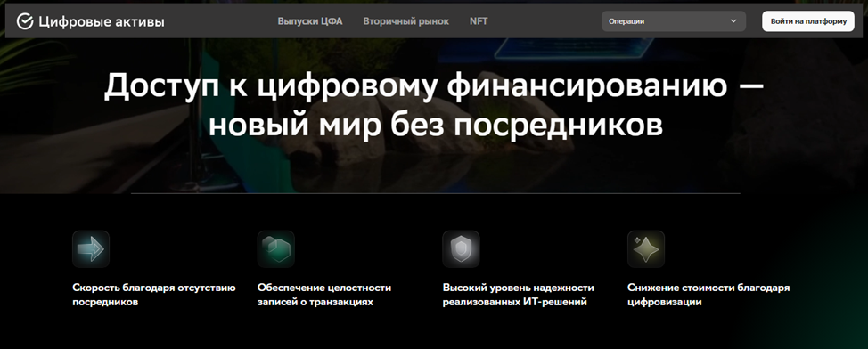The image size is (868, 349).
Task: Click the arrow speed icon
Action: (91, 249)
